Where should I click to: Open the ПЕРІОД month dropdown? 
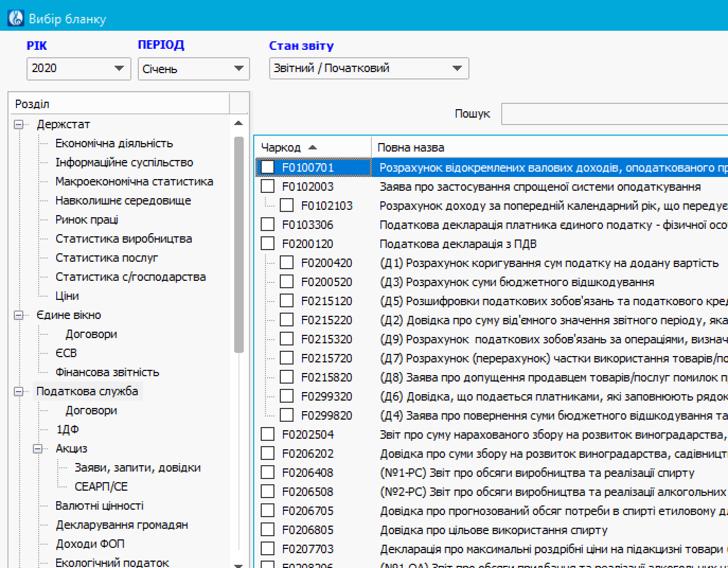238,68
